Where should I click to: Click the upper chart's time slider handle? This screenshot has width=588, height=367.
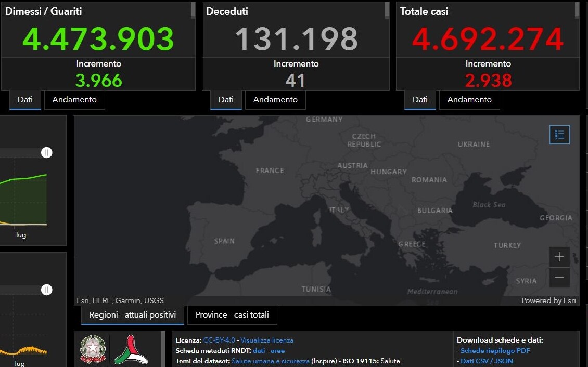[47, 152]
